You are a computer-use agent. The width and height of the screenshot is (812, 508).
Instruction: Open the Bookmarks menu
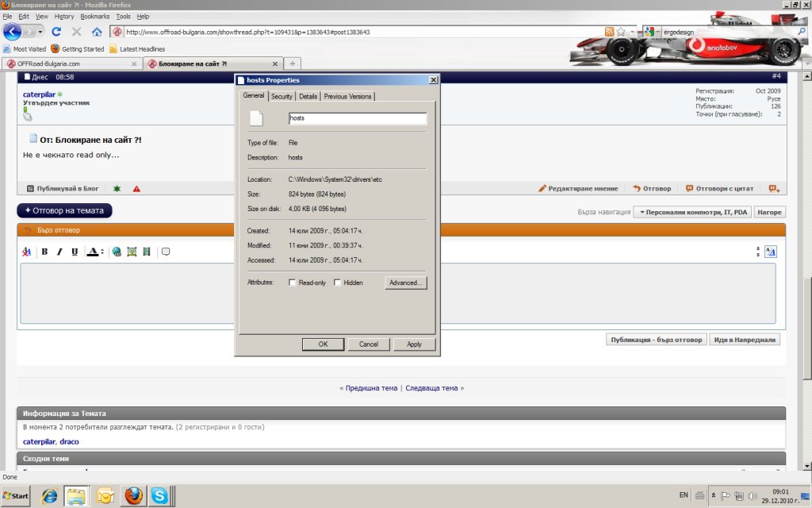point(95,16)
